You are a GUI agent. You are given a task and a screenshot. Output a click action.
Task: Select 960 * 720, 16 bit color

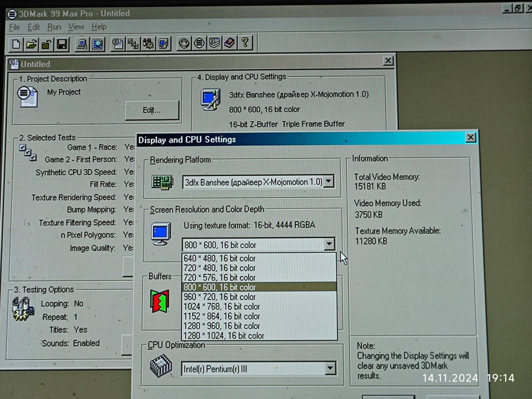click(x=259, y=297)
